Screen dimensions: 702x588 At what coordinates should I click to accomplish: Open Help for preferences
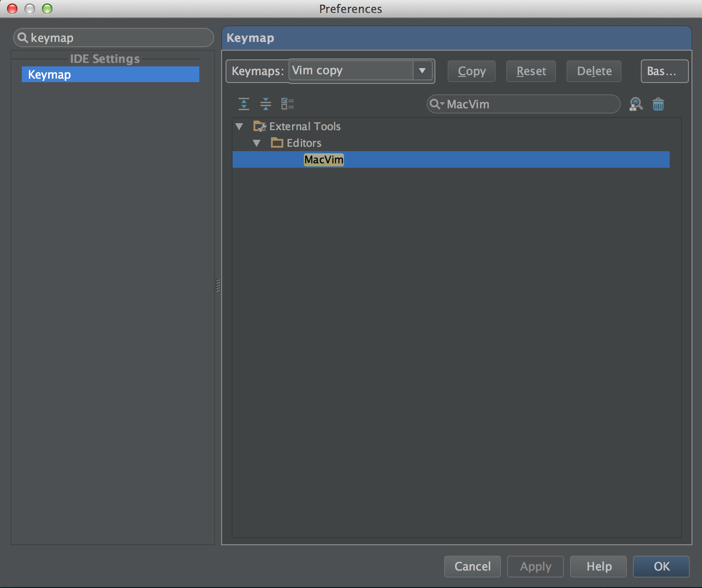[598, 567]
